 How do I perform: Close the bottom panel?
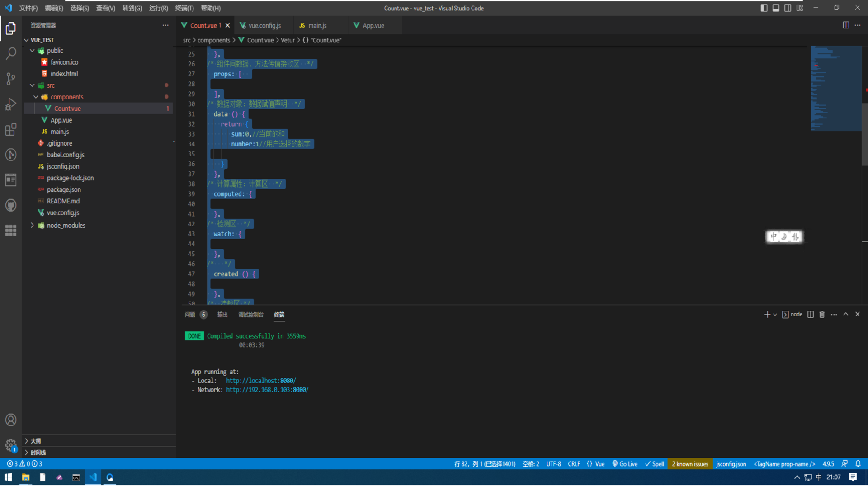coord(858,315)
